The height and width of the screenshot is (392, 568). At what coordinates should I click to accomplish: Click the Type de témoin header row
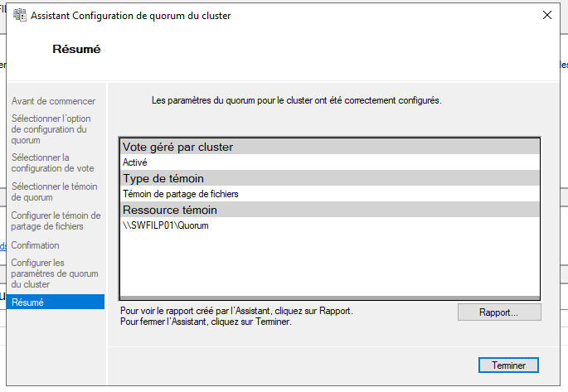330,178
